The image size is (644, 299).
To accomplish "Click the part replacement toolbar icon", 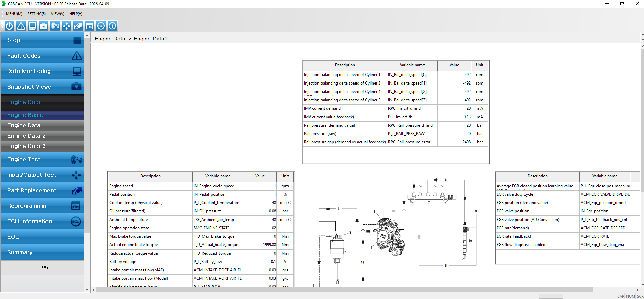I will [x=78, y=26].
